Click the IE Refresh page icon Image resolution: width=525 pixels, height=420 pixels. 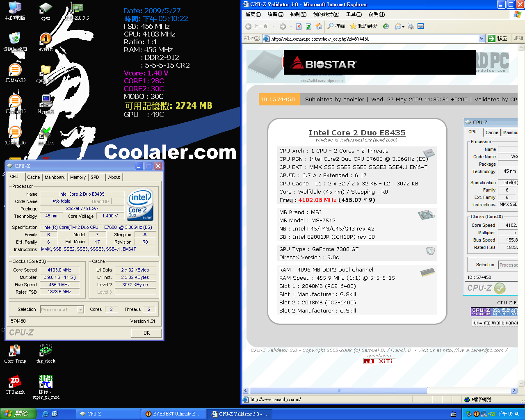coord(308,26)
